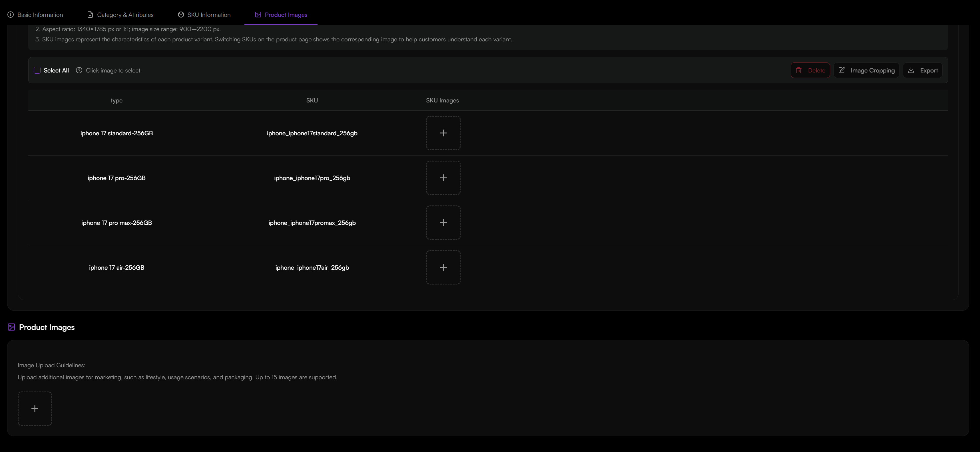Click SKU text iphone_iphone17pro_256gb
The image size is (980, 452).
[x=312, y=178]
